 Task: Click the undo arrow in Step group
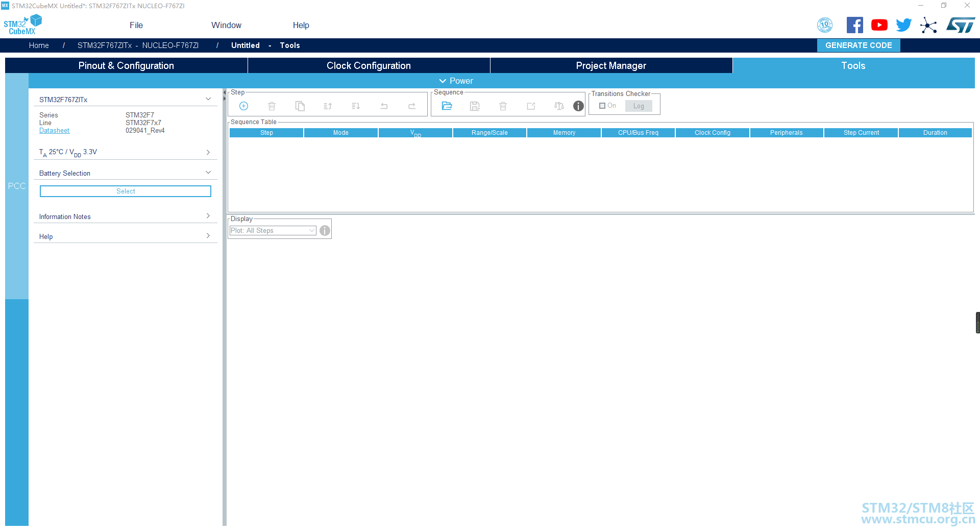(x=384, y=106)
